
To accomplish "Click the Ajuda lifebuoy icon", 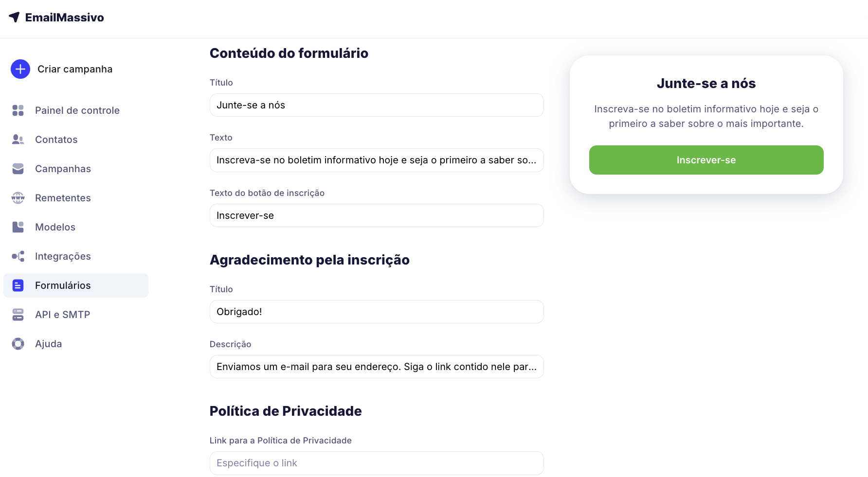I will (x=18, y=344).
